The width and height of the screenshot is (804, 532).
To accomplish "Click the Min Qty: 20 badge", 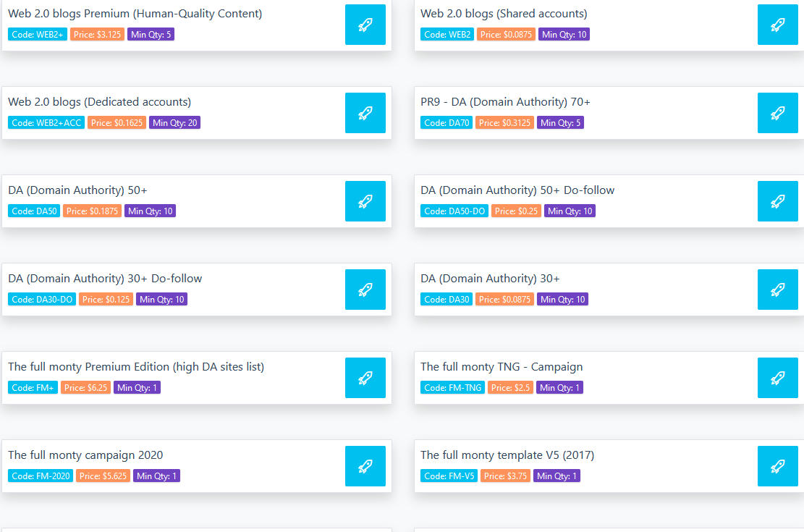I will pyautogui.click(x=175, y=122).
